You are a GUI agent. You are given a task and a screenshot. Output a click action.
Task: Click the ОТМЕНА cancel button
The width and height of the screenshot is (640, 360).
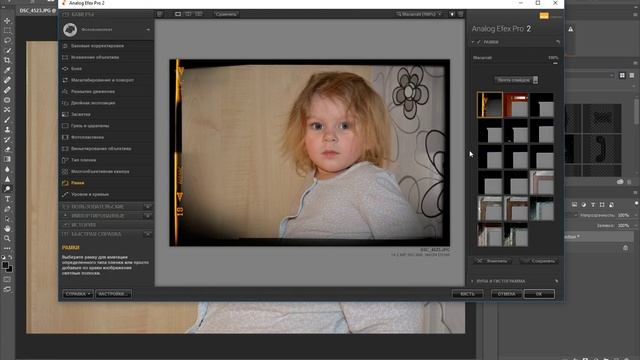click(507, 294)
